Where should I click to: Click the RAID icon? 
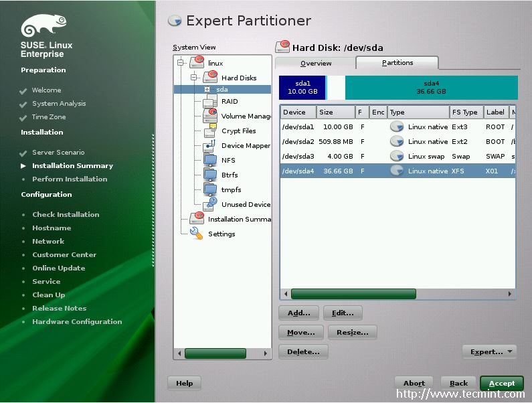[210, 101]
